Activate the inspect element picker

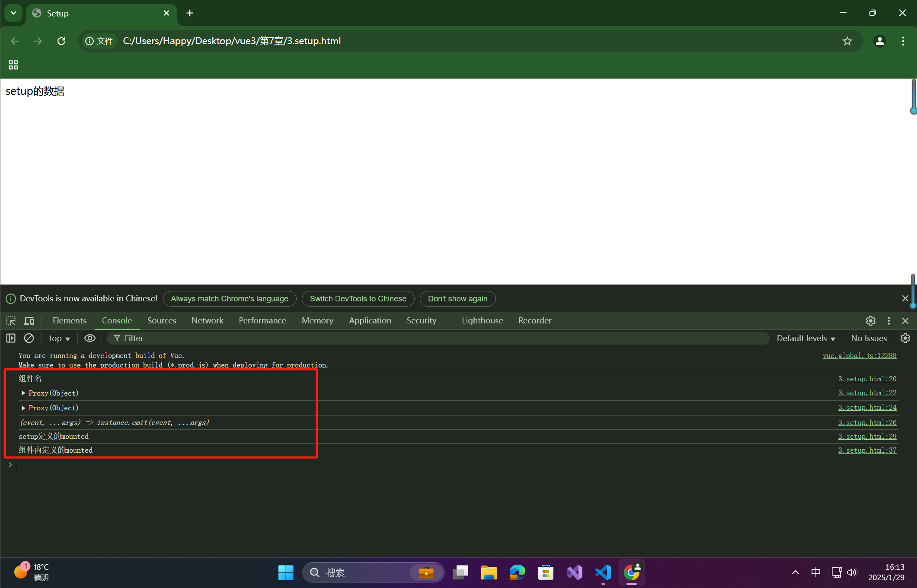[x=11, y=321]
